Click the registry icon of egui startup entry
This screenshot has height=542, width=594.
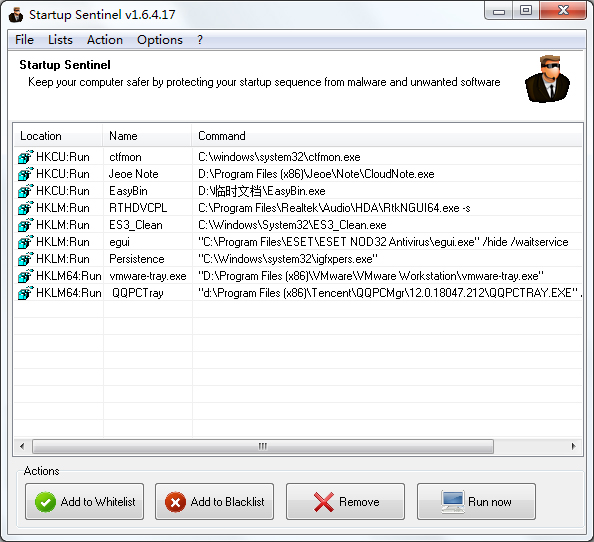tap(26, 242)
